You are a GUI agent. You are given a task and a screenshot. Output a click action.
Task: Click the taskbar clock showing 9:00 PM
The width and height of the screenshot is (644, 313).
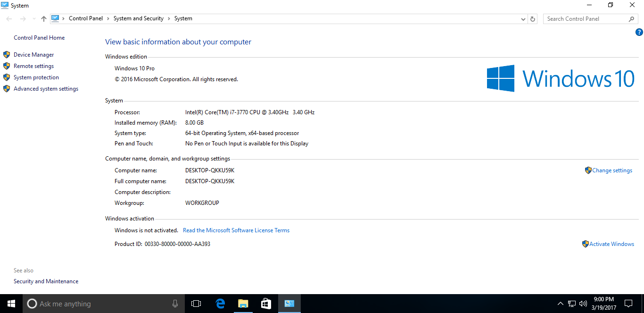[604, 304]
